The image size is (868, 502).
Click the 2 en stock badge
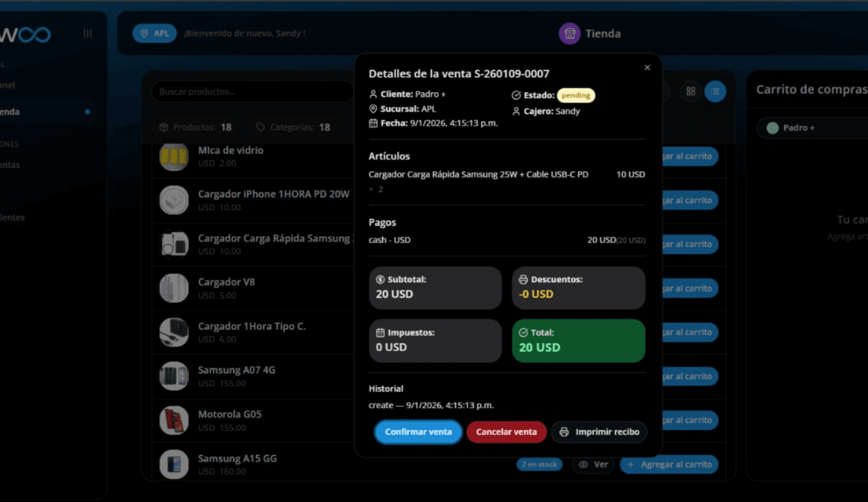(x=539, y=464)
